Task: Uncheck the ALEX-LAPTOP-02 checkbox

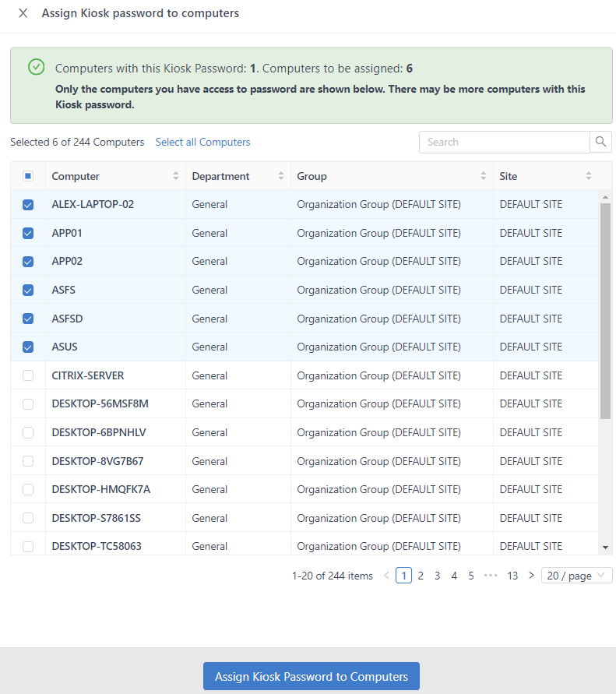Action: coord(28,205)
